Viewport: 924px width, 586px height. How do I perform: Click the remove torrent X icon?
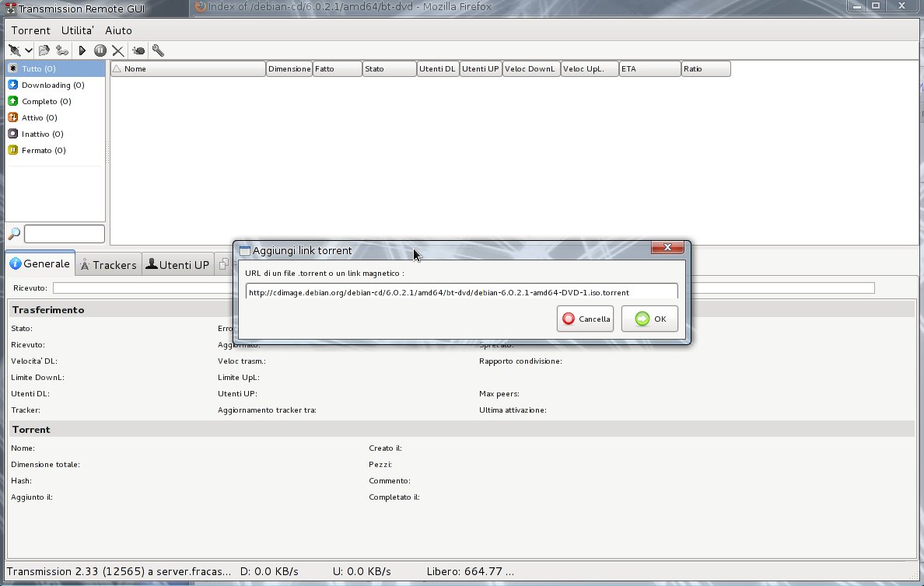[x=118, y=51]
